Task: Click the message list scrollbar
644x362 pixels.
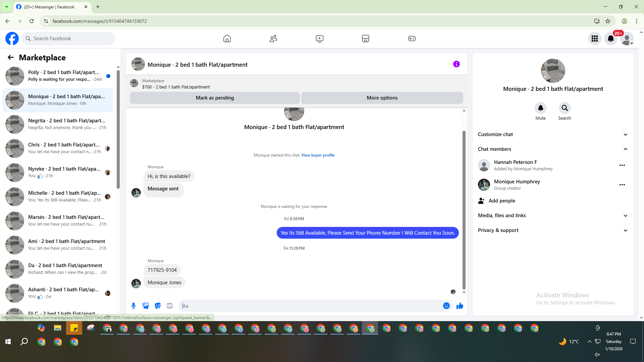Action: click(x=464, y=209)
